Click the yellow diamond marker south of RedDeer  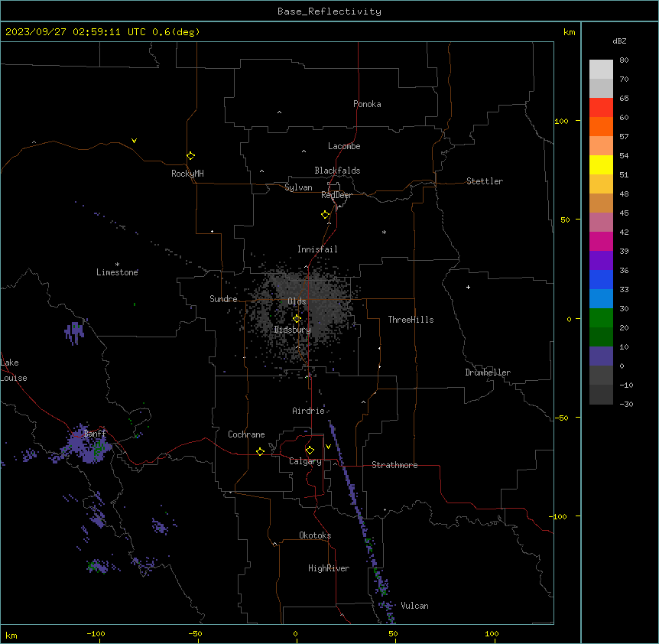tap(326, 215)
